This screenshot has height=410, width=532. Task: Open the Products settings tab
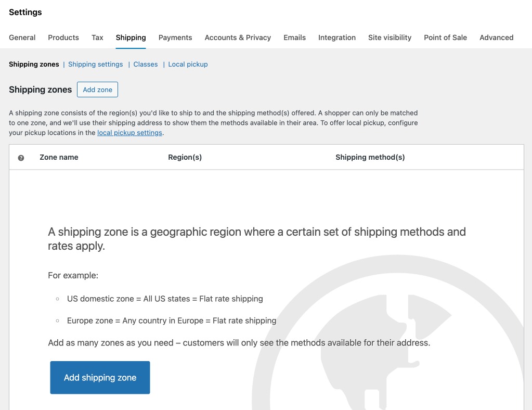tap(63, 37)
